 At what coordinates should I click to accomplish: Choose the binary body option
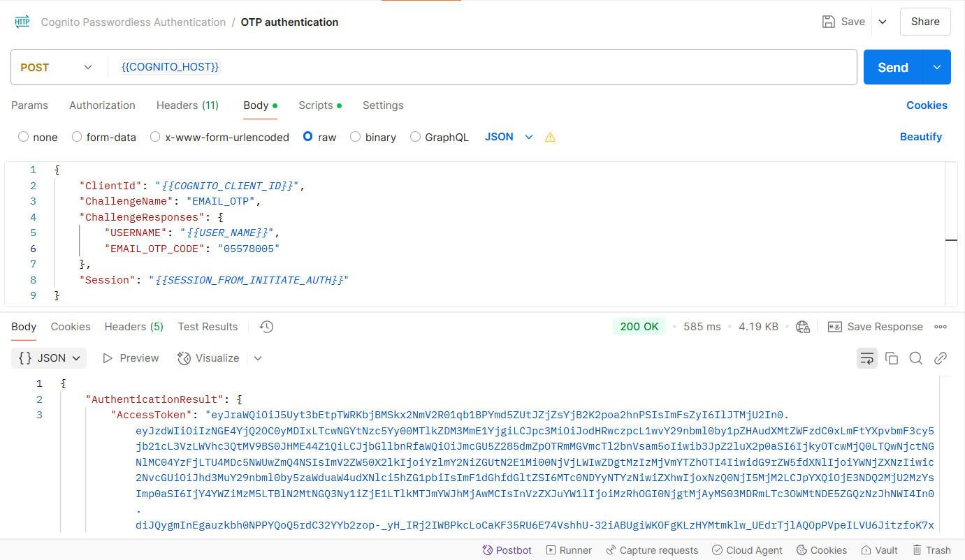click(356, 138)
